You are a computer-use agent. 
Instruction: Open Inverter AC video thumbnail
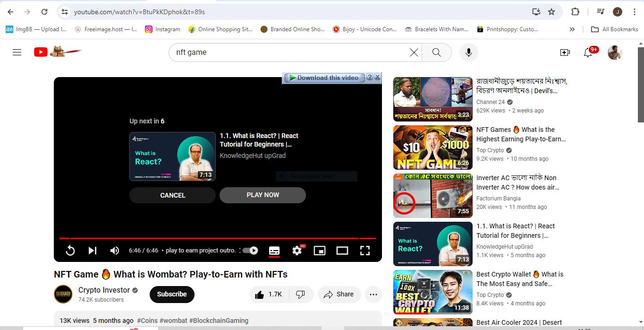433,196
